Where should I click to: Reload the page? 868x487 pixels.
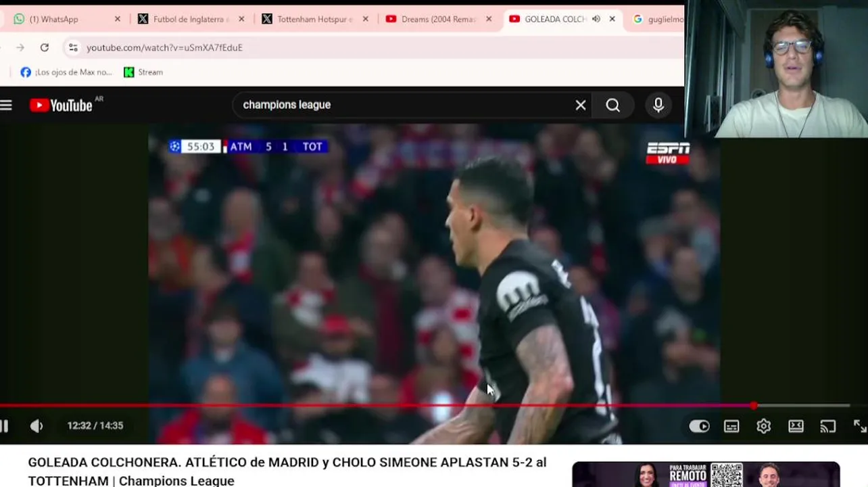point(45,47)
